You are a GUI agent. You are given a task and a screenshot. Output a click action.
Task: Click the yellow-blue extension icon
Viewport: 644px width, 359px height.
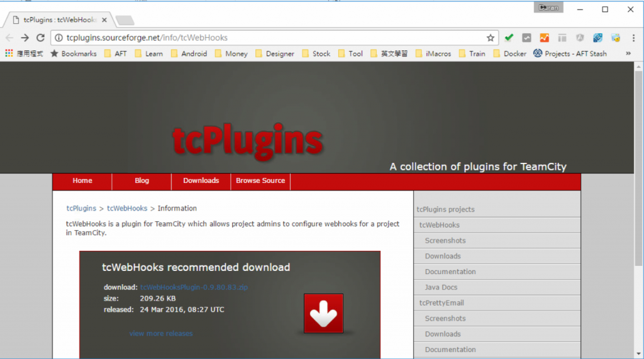[616, 38]
